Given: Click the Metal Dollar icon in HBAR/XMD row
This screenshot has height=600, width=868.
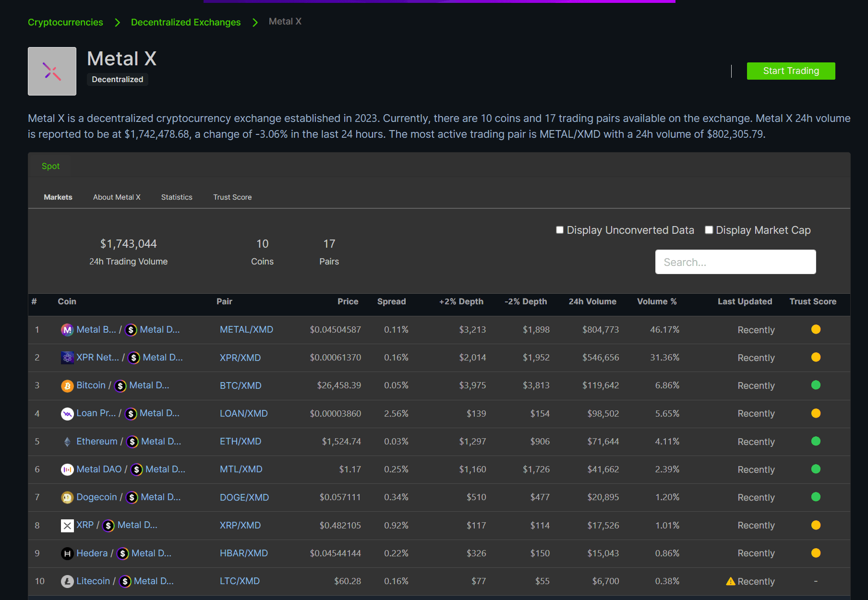Looking at the screenshot, I should click(x=122, y=553).
